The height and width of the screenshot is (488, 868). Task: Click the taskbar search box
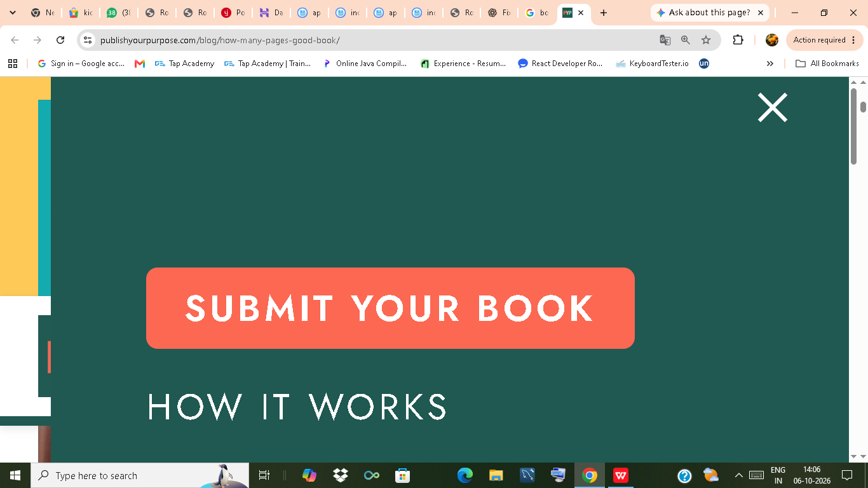[x=140, y=475]
